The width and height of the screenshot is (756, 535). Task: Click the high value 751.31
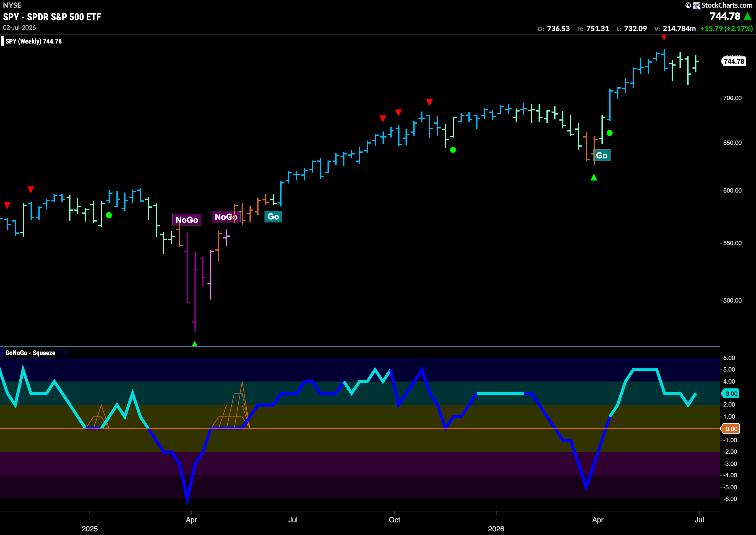[x=598, y=29]
